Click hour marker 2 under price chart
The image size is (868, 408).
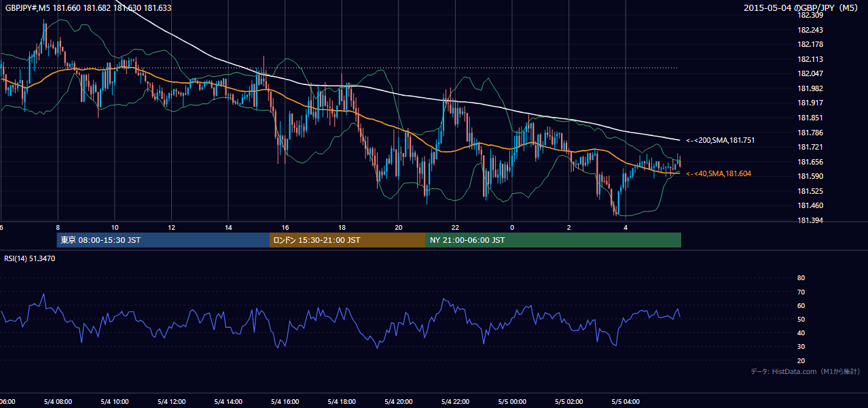point(569,227)
